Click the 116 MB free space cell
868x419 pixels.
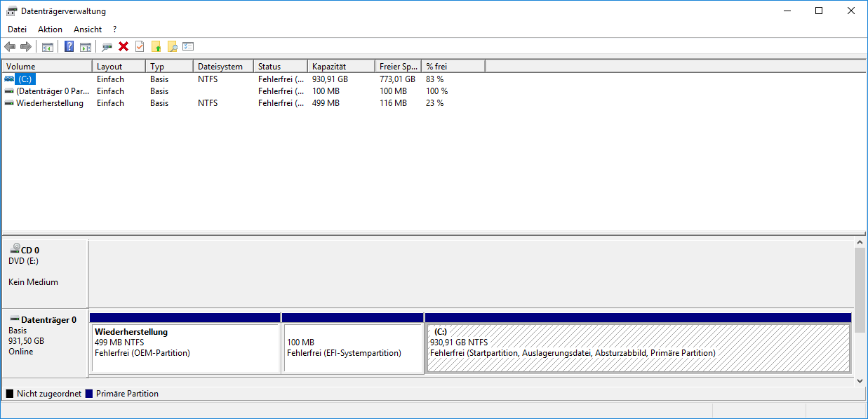point(393,103)
